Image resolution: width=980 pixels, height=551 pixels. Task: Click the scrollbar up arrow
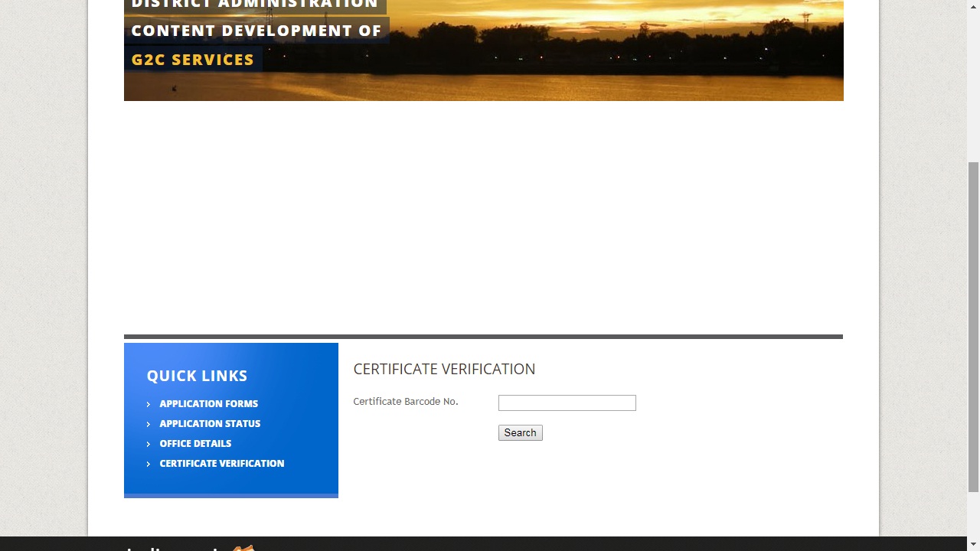coord(973,6)
